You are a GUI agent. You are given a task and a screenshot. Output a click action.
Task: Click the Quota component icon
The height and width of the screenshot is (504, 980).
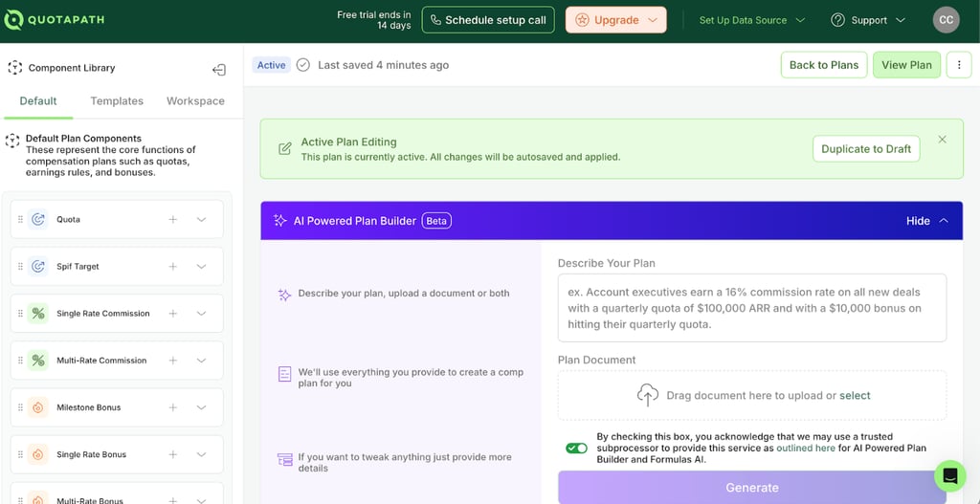38,219
